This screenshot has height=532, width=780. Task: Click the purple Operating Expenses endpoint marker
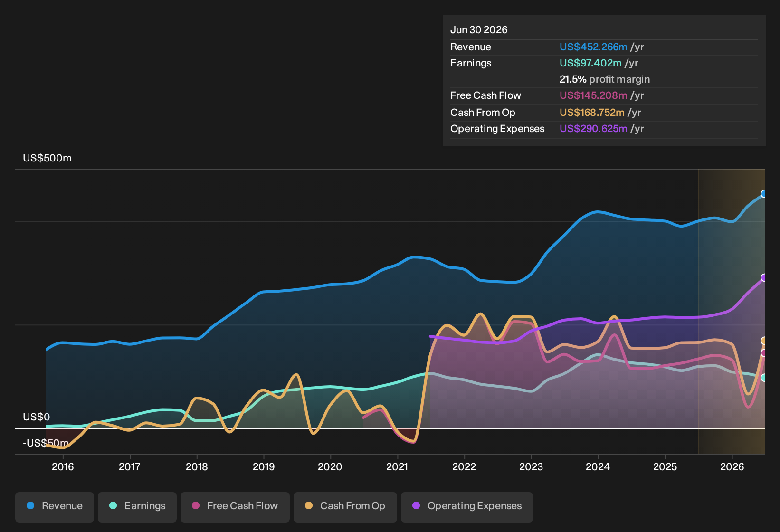click(764, 278)
